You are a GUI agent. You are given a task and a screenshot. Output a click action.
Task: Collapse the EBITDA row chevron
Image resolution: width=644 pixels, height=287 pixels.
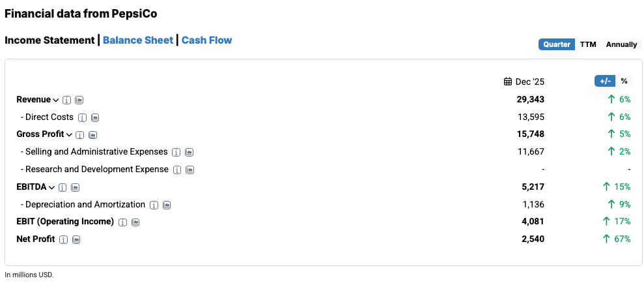(x=52, y=187)
